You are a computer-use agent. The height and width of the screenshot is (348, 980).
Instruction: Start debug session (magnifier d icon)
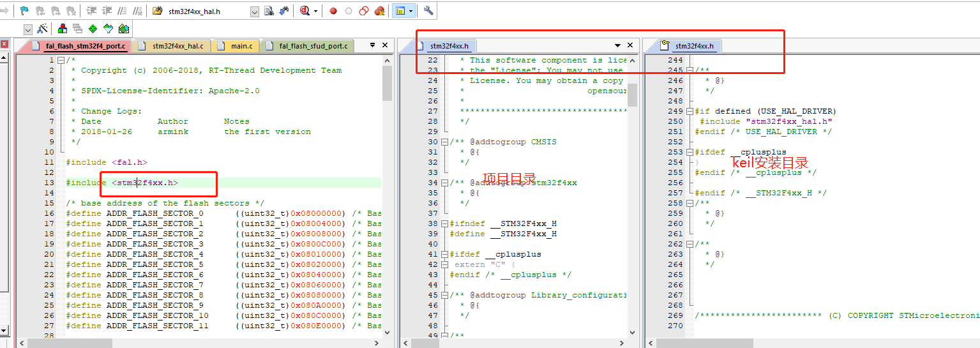(305, 11)
